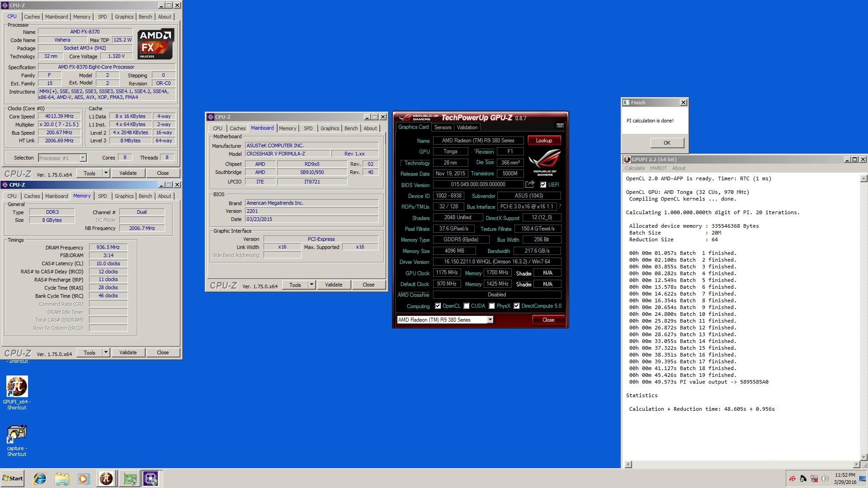Click Close in Mainboard CPU-Z window
868x488 pixels.
[x=368, y=285]
